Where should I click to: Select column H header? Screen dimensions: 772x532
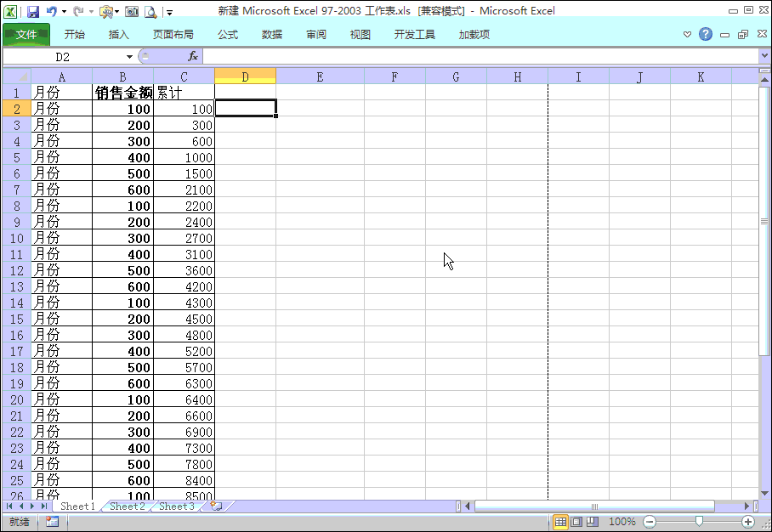518,76
